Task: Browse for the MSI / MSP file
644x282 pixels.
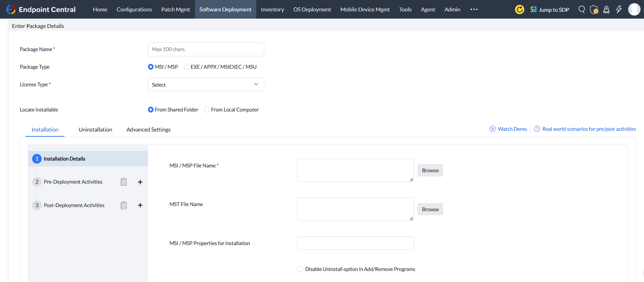Action: click(430, 171)
